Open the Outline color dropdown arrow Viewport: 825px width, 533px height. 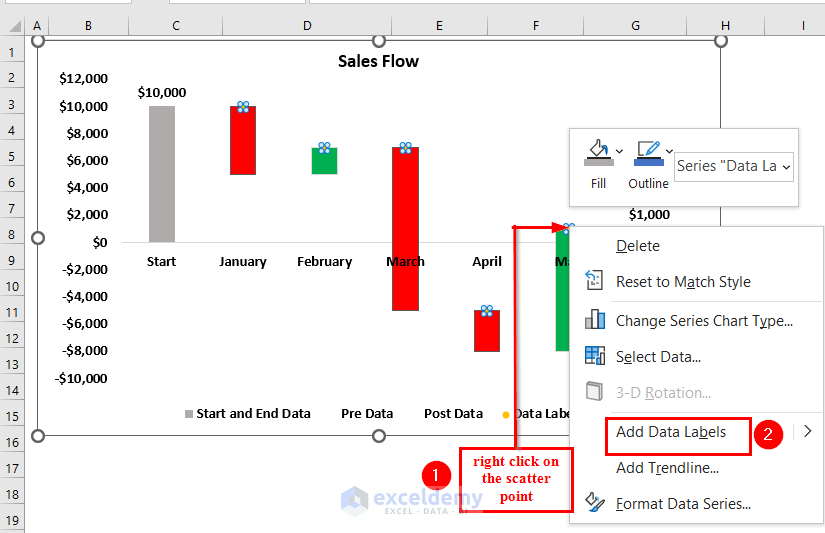coord(669,152)
